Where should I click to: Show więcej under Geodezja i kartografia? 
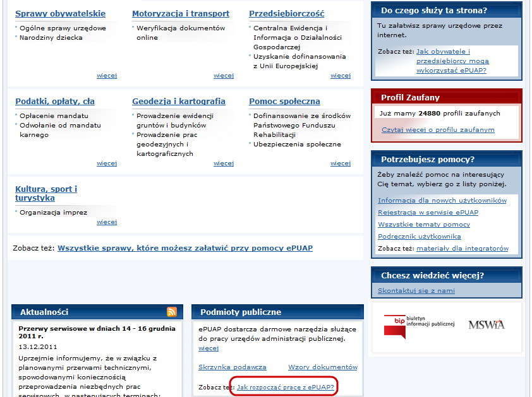tap(224, 163)
